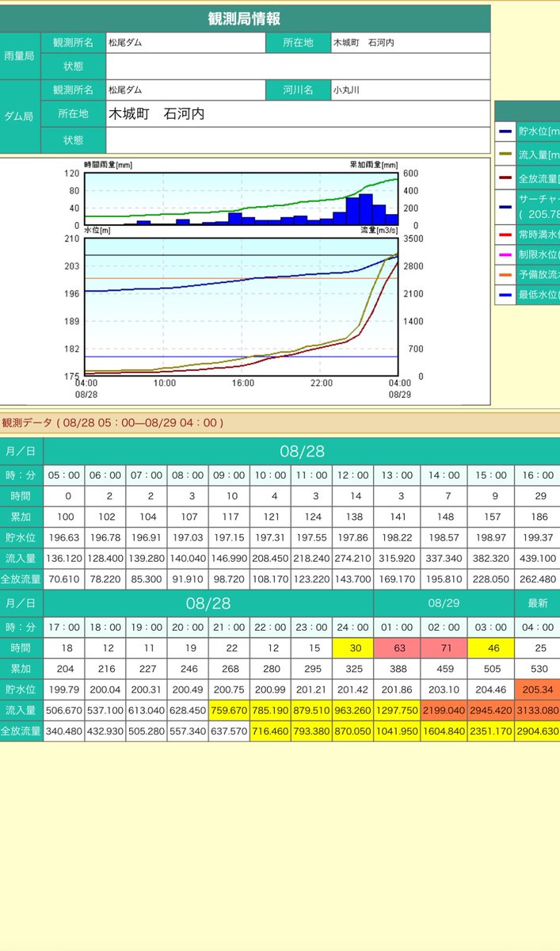The image size is (560, 951).
Task: Click 松尾ダム in the ダム局 section
Action: click(125, 90)
